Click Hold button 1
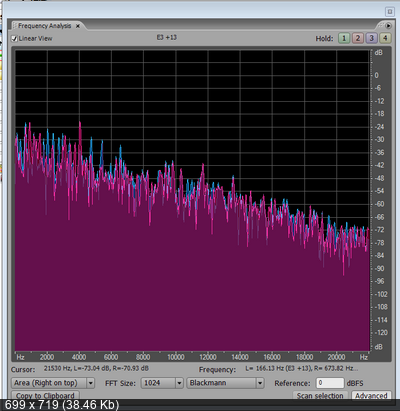This screenshot has width=400, height=411. click(x=344, y=38)
